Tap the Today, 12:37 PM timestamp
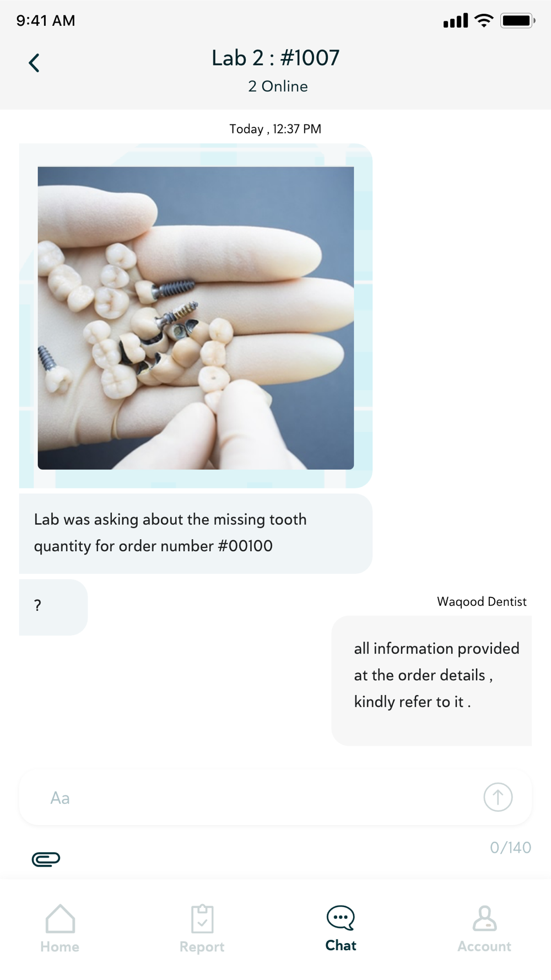This screenshot has height=980, width=551. point(275,129)
